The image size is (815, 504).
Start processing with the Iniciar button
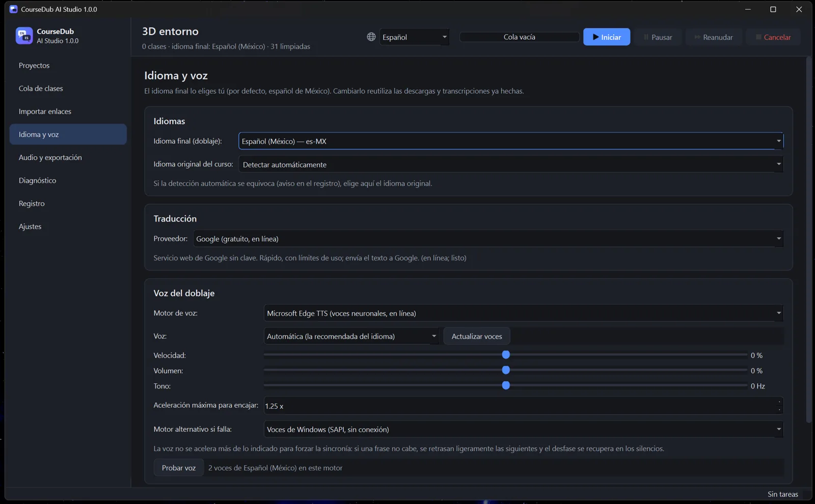(x=607, y=37)
